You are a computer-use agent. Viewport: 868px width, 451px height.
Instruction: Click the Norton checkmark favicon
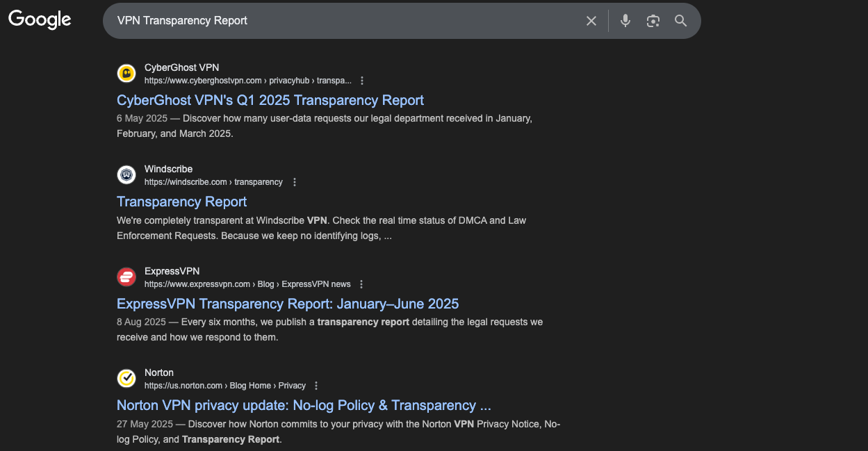coord(126,378)
